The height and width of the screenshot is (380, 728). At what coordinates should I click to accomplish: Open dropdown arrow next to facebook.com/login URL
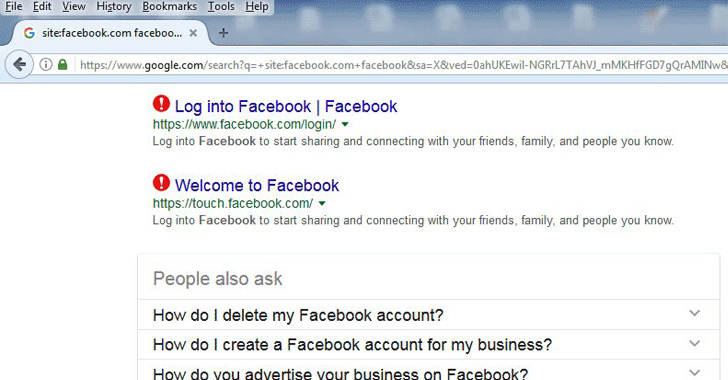click(345, 124)
